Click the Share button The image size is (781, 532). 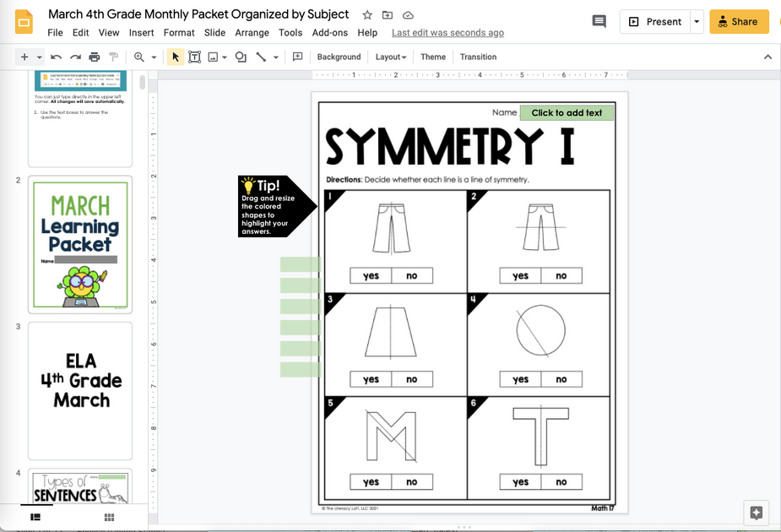pos(739,21)
